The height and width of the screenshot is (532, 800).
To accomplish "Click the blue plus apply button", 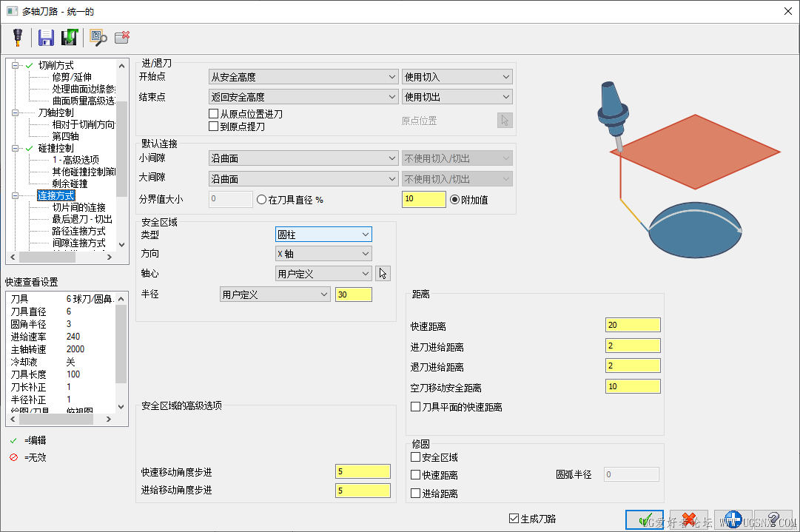I will 733,519.
